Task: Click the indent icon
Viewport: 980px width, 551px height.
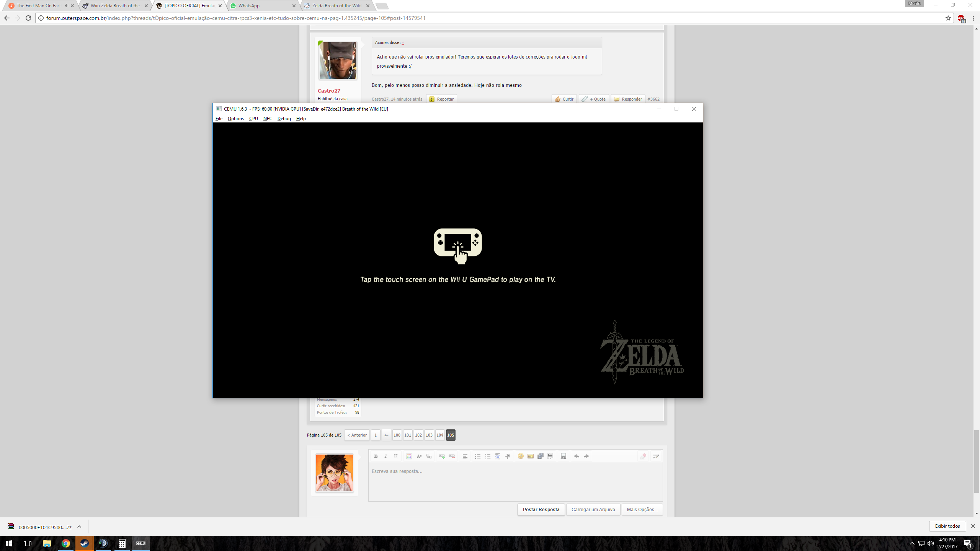Action: coord(508,456)
